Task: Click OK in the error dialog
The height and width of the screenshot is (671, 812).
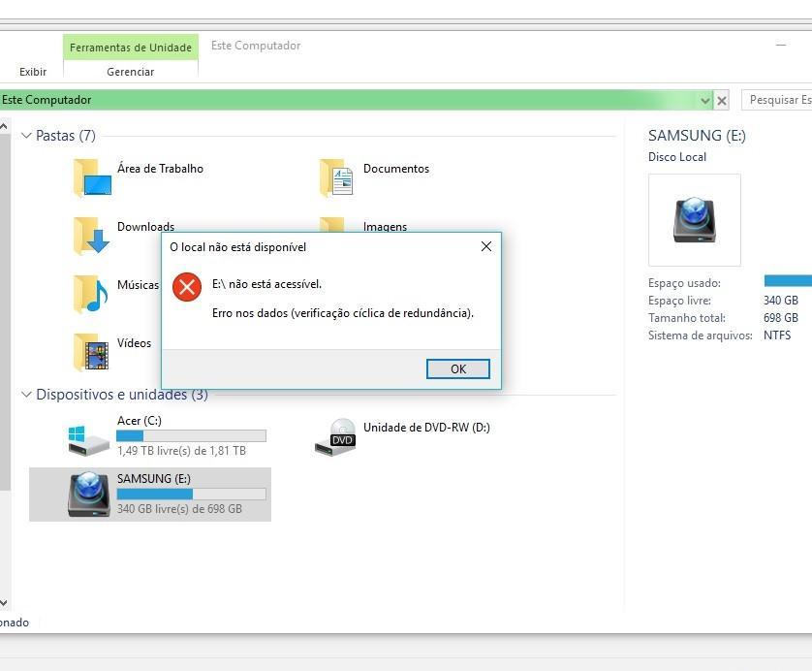Action: tap(457, 368)
